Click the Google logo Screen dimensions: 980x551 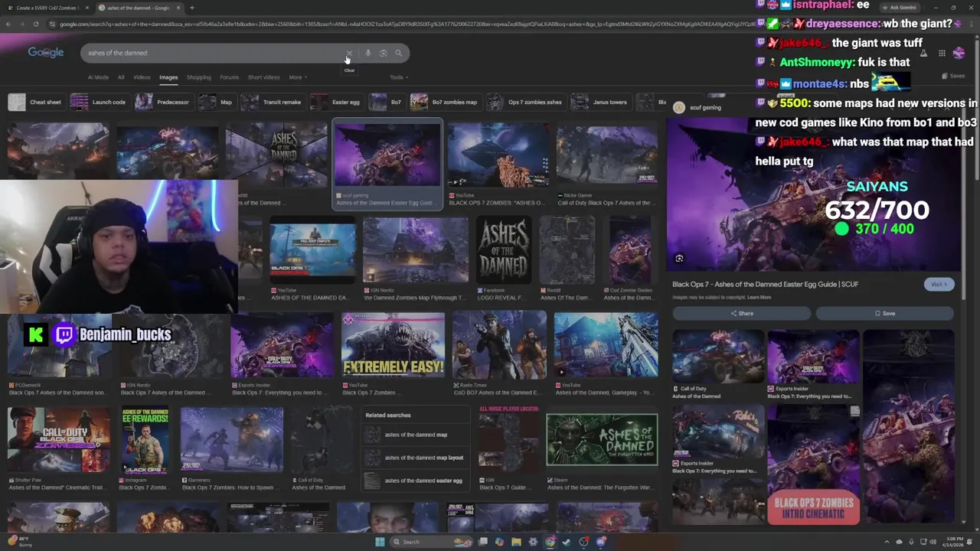pos(46,52)
